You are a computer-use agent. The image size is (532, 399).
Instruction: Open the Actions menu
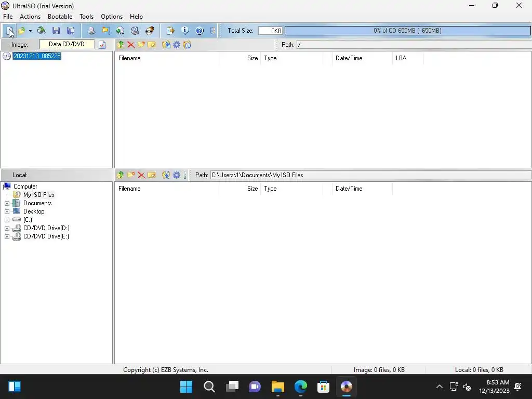pyautogui.click(x=30, y=17)
